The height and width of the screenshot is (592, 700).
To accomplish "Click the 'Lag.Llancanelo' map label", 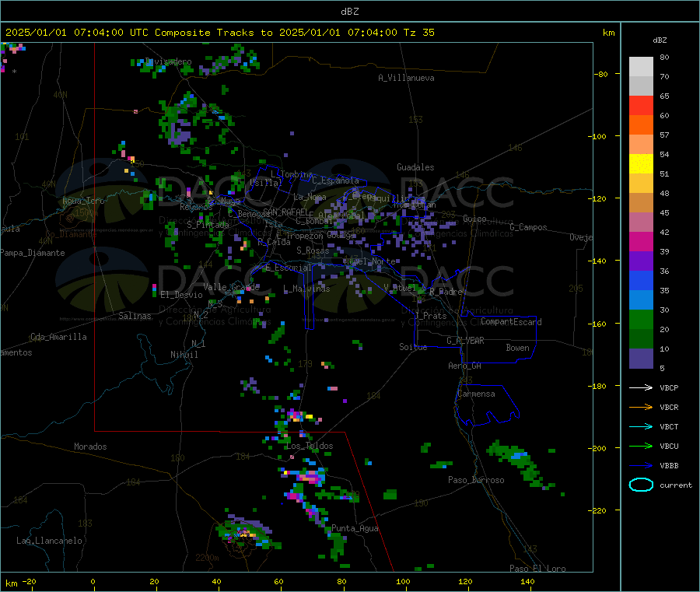I will (49, 541).
